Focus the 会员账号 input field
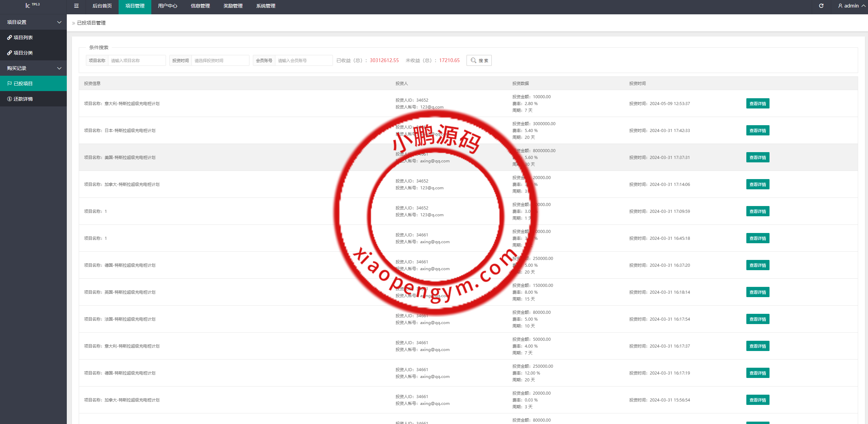 coord(303,60)
